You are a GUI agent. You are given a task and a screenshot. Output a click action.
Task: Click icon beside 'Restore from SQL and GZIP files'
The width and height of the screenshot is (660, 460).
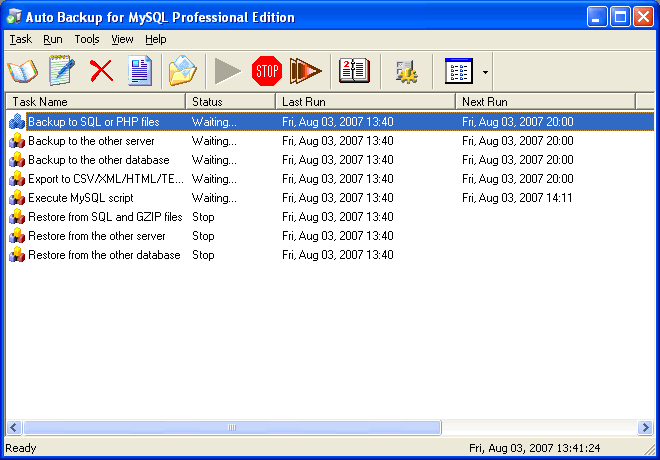(x=17, y=216)
